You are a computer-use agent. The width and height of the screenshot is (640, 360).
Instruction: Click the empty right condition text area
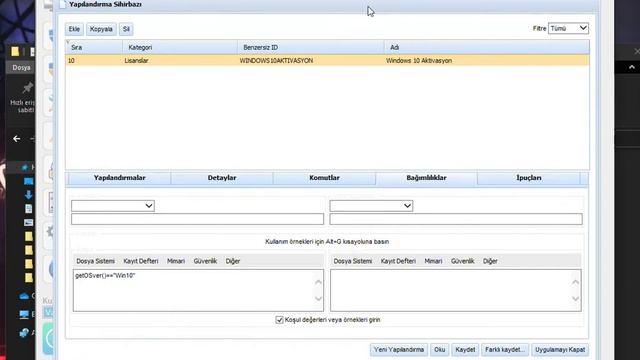(x=456, y=290)
